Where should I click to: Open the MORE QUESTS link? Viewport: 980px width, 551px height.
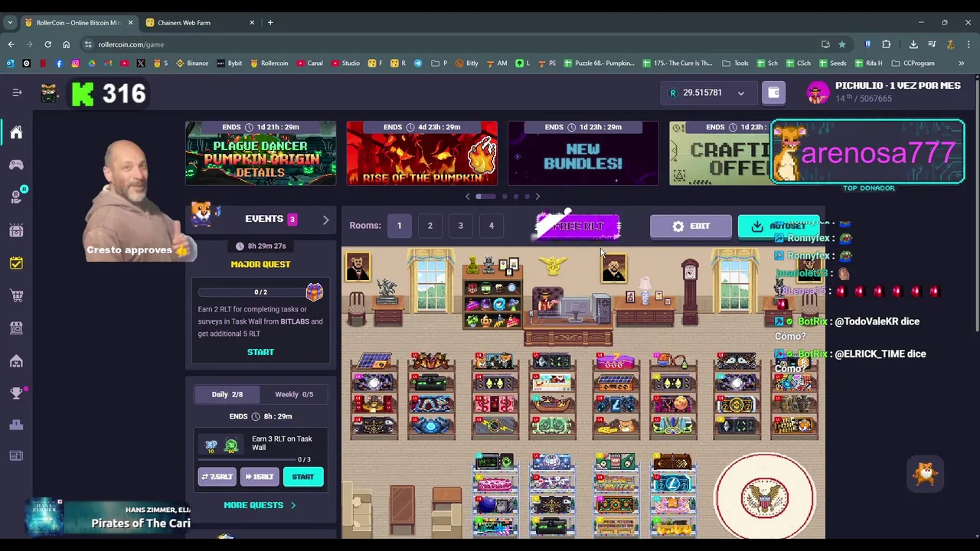(x=260, y=505)
